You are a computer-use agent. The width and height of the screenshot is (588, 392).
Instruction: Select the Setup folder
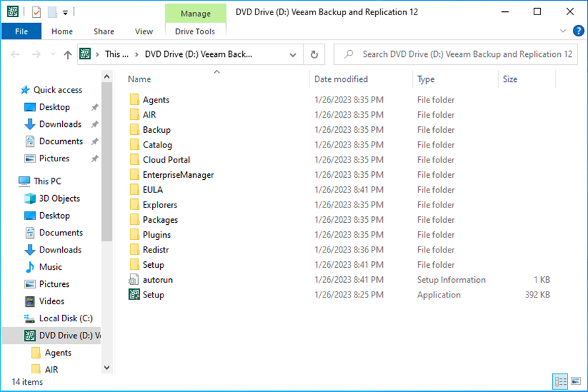(153, 264)
